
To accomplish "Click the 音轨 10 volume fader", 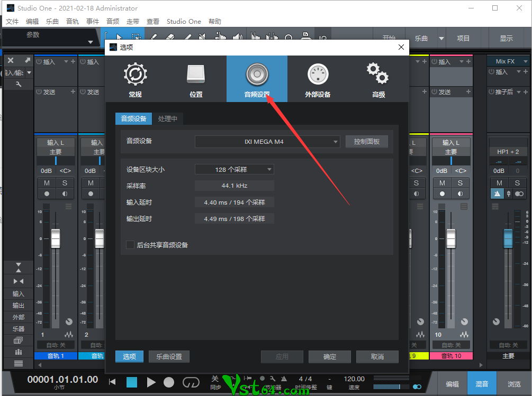I will pyautogui.click(x=451, y=238).
